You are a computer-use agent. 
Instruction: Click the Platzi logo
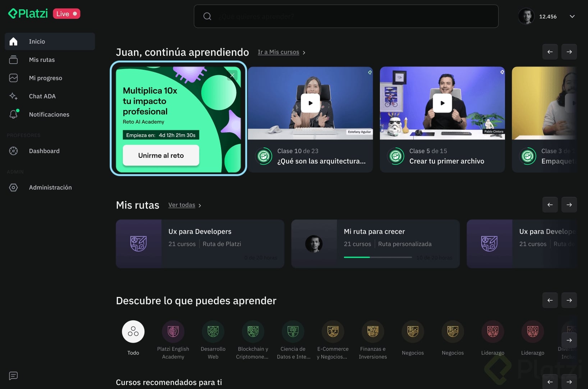coord(28,14)
